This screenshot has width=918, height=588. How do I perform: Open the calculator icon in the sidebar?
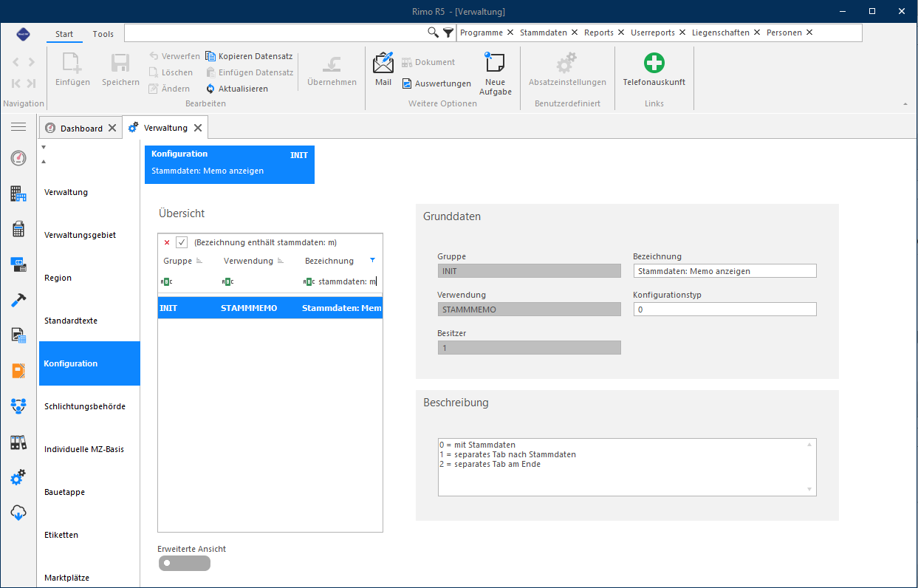18,229
